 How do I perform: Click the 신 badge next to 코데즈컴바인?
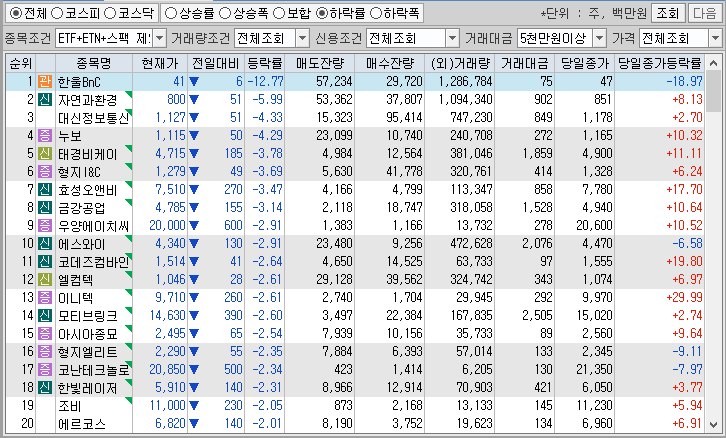(x=45, y=262)
